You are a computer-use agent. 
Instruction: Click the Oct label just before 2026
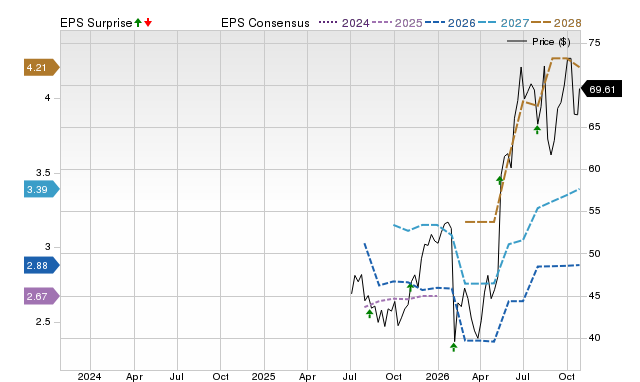click(394, 377)
